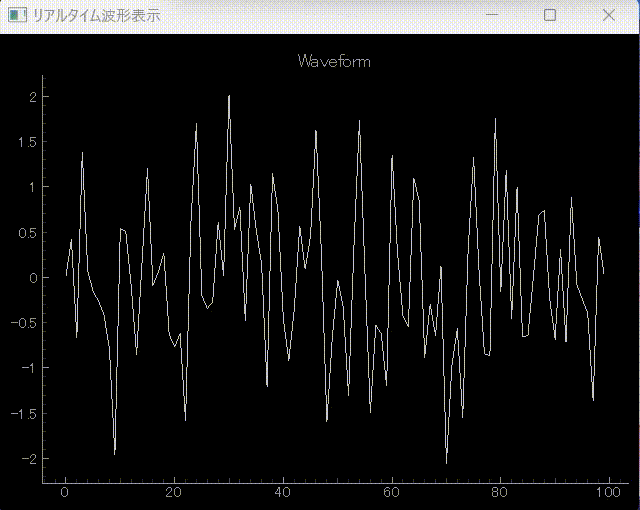Maximize the リアルタイム波形表示 window
Image resolution: width=640 pixels, height=510 pixels.
pos(550,15)
